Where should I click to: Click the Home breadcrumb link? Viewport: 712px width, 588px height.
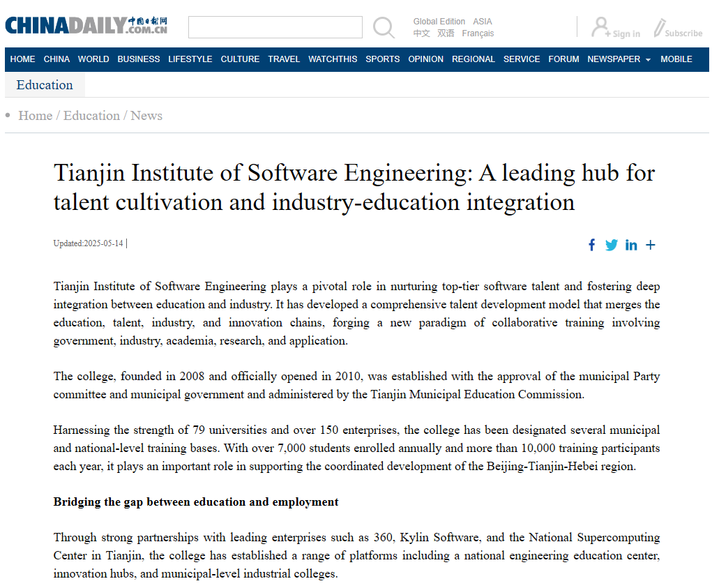(35, 116)
